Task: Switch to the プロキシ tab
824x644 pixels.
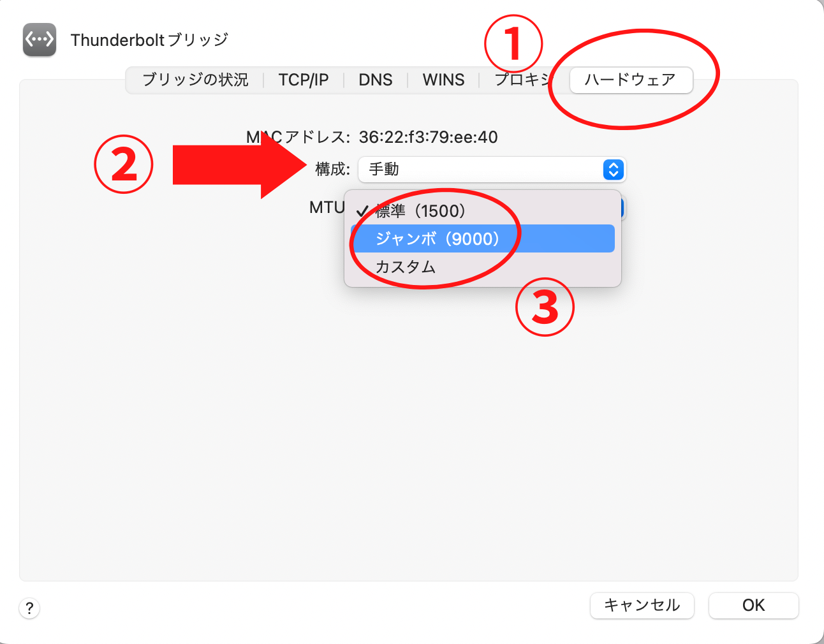Action: 522,80
